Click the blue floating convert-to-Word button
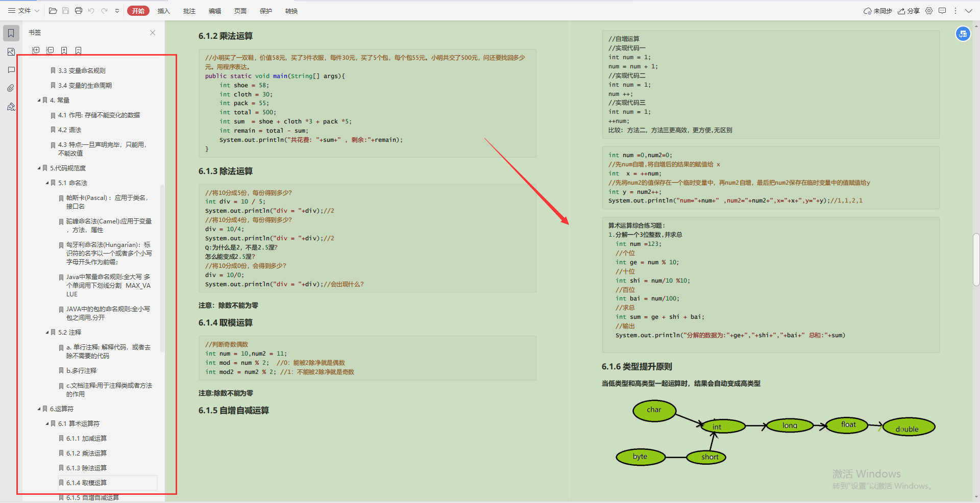This screenshot has height=503, width=980. tap(963, 34)
